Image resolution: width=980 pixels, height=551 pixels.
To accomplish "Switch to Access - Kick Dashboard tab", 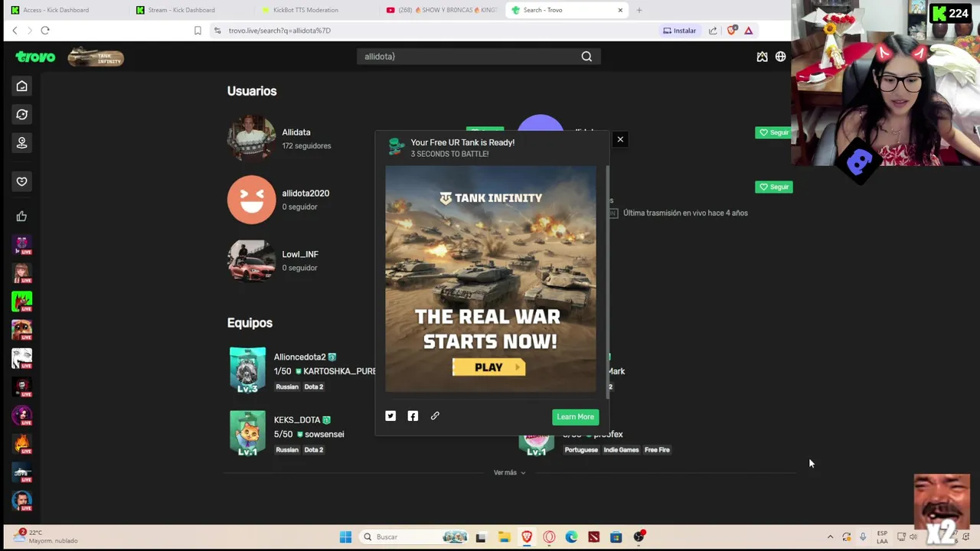I will tap(65, 10).
